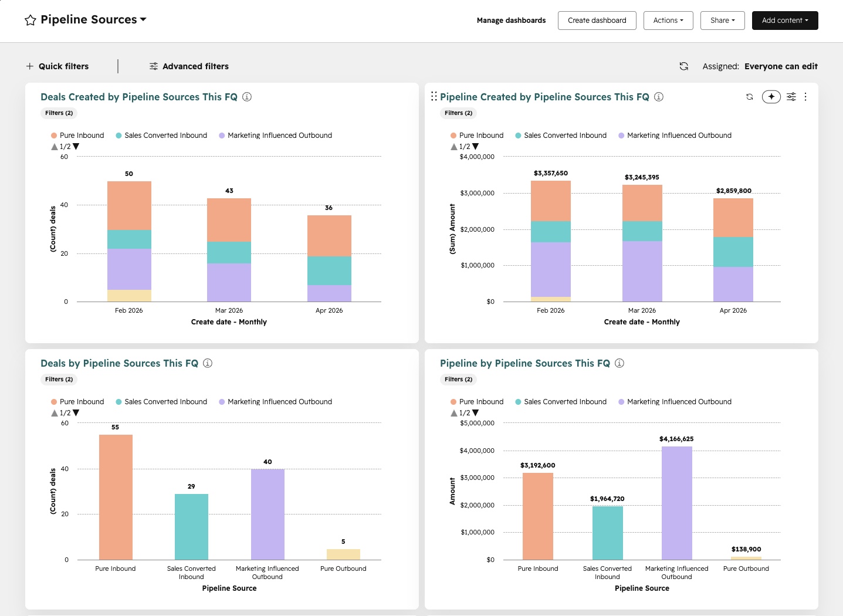Click the AI sparkle icon on Pipeline Created report
This screenshot has width=843, height=616.
(x=771, y=97)
